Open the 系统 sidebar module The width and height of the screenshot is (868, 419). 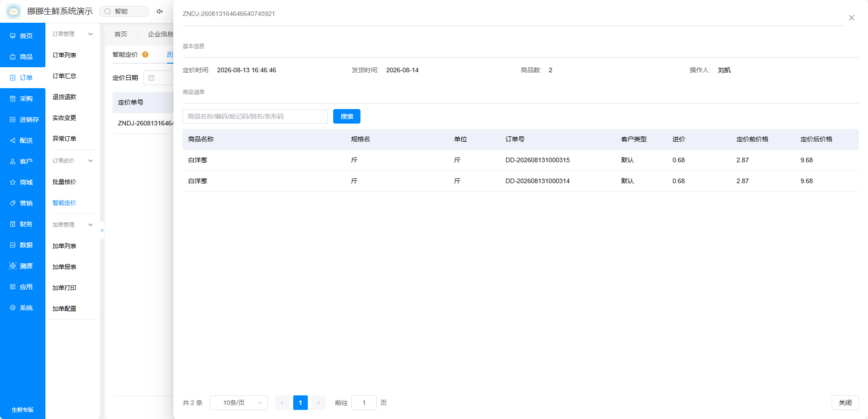point(22,308)
